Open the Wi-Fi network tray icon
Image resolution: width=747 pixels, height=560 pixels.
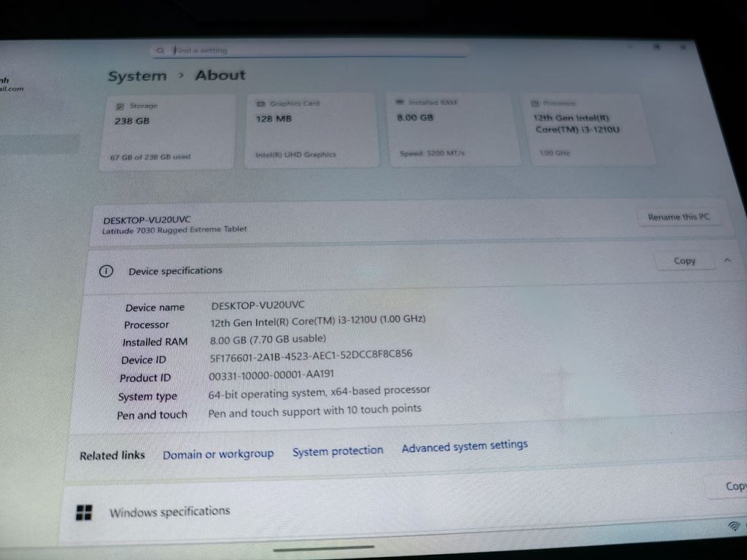pyautogui.click(x=733, y=526)
